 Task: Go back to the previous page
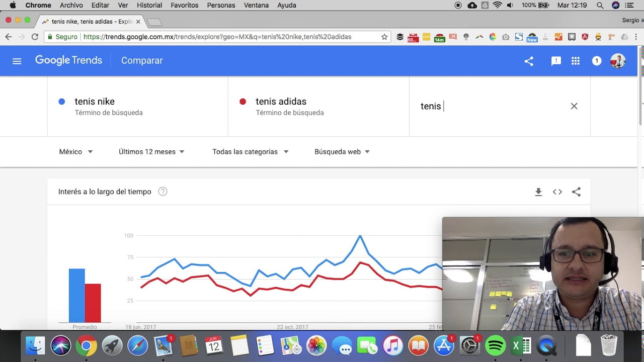[x=8, y=37]
